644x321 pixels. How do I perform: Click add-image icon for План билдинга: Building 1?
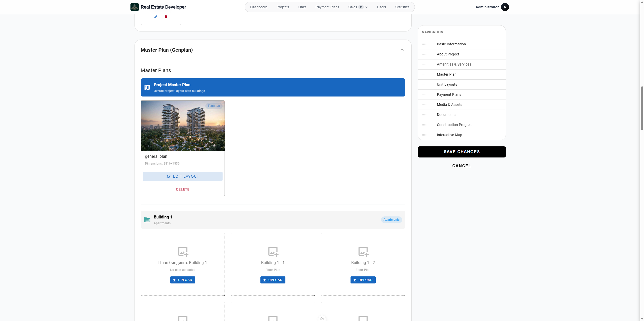(x=183, y=251)
